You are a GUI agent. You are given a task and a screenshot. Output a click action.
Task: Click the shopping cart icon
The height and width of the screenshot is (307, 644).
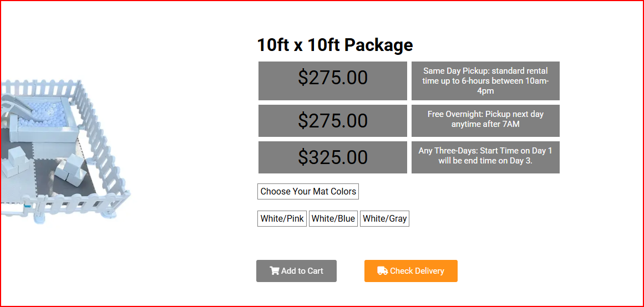[275, 271]
